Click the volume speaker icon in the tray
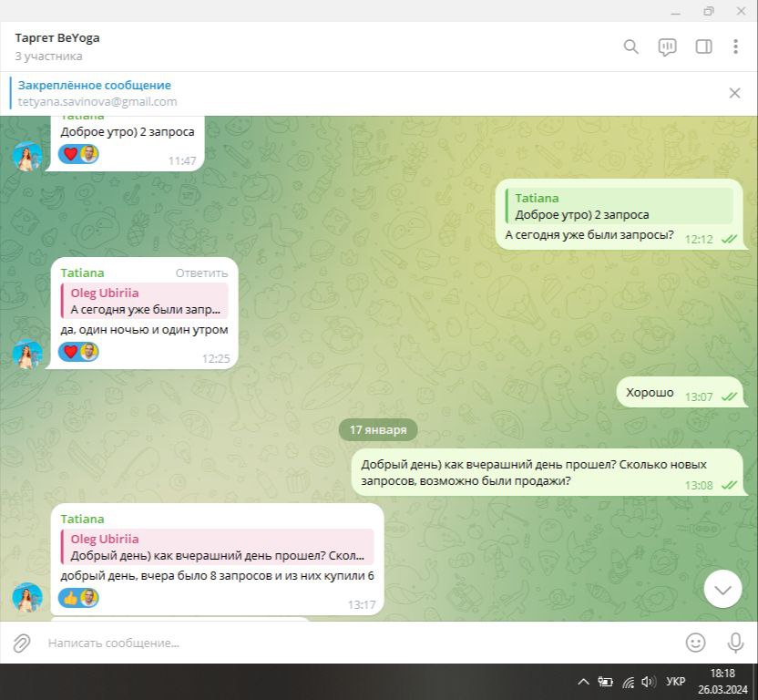The image size is (758, 700). coord(648,682)
